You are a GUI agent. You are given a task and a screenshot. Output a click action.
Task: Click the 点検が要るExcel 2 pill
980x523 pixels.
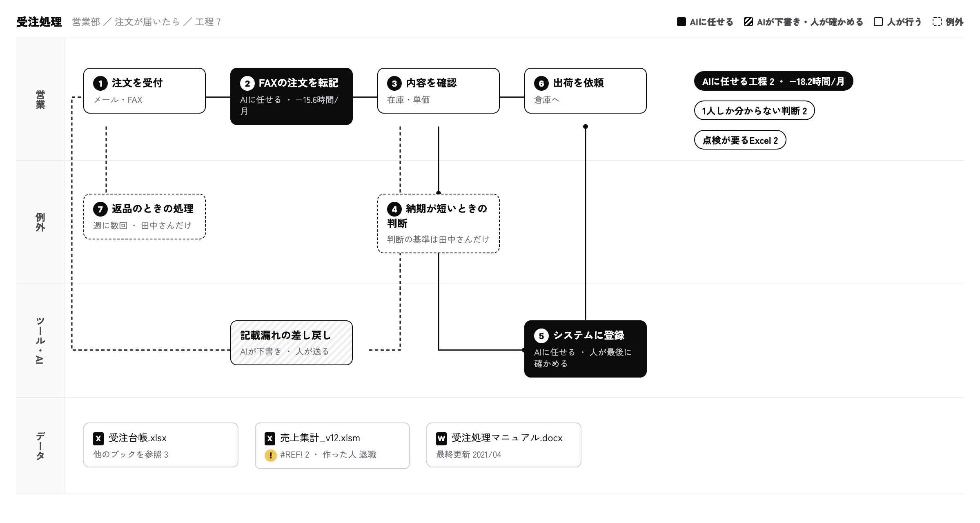(x=740, y=140)
